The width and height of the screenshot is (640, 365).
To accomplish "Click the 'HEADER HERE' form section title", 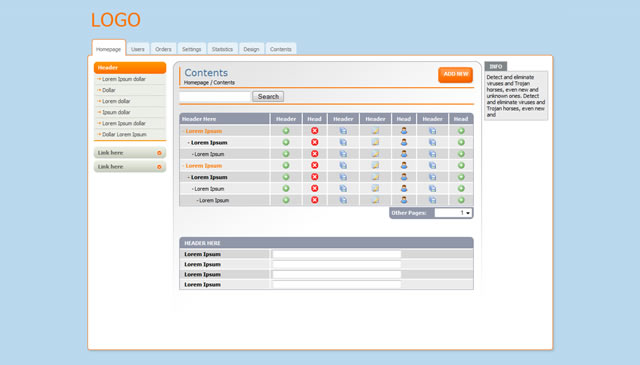I will tap(202, 243).
